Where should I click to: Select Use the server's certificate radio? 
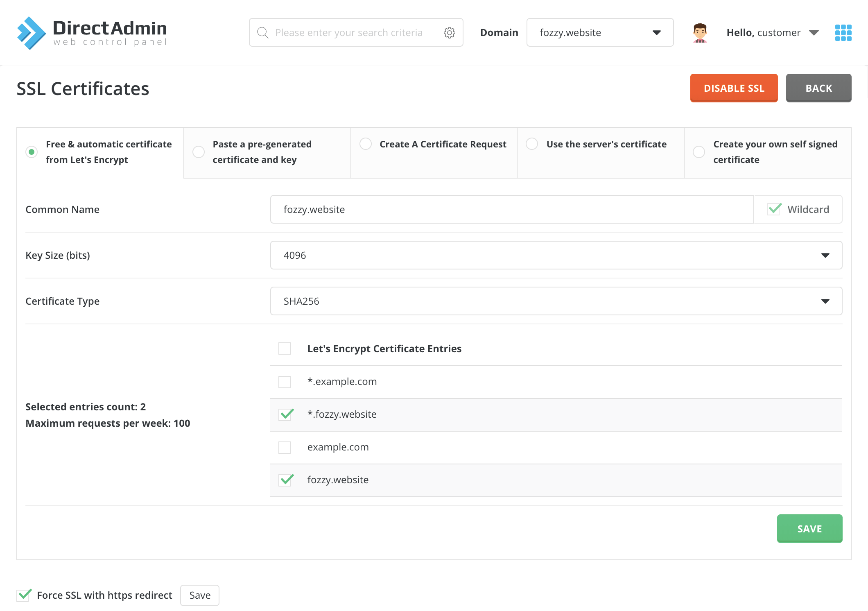tap(532, 144)
